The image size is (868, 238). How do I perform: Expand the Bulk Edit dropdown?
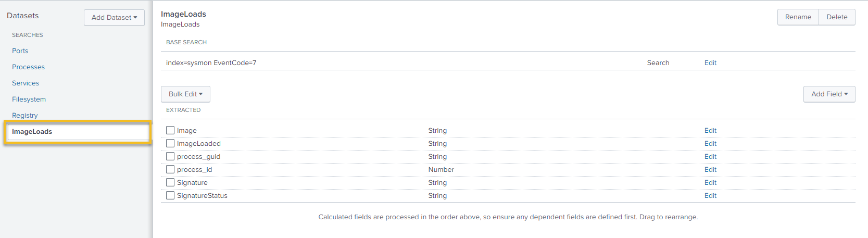click(185, 94)
